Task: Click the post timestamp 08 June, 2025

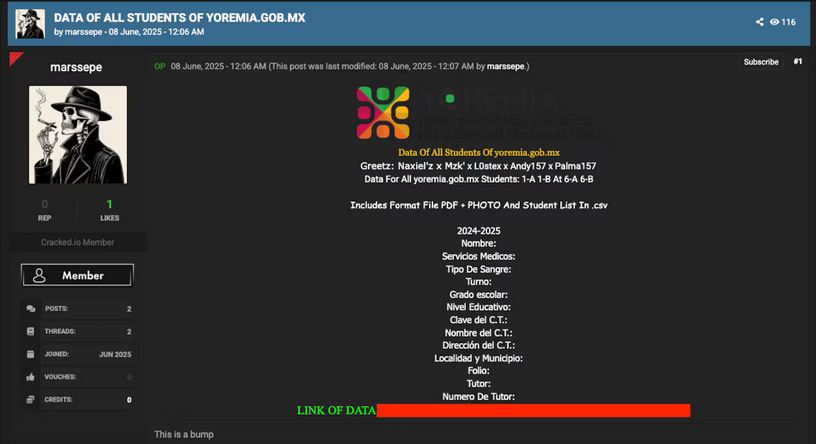Action: point(219,66)
